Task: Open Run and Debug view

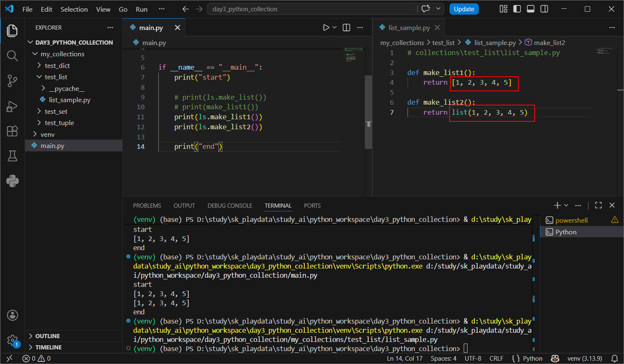Action: click(13, 106)
